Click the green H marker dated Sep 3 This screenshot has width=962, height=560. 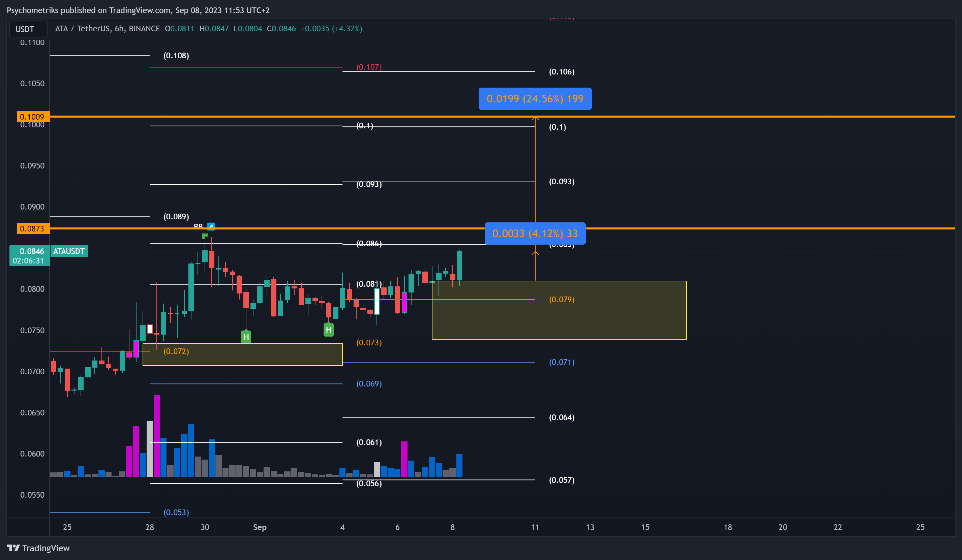click(328, 330)
